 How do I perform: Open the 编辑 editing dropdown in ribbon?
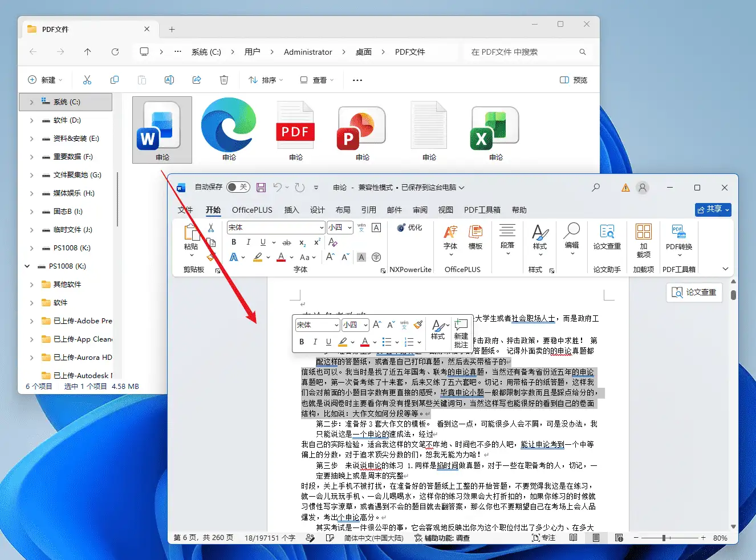pos(572,239)
